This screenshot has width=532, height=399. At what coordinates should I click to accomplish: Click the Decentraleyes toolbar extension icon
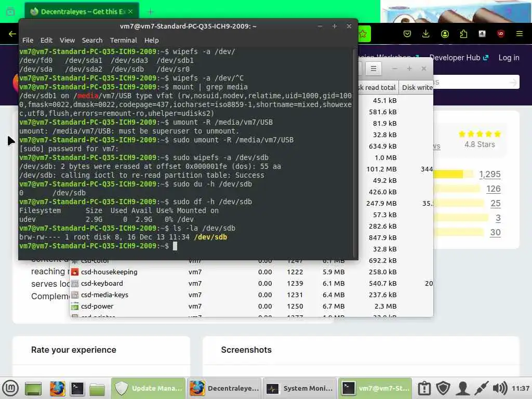click(482, 34)
